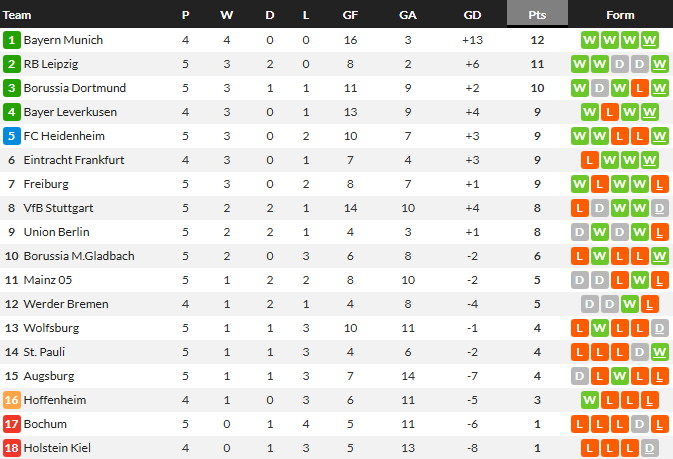Click the draw badge in Holstein Kiel's form

click(x=650, y=448)
